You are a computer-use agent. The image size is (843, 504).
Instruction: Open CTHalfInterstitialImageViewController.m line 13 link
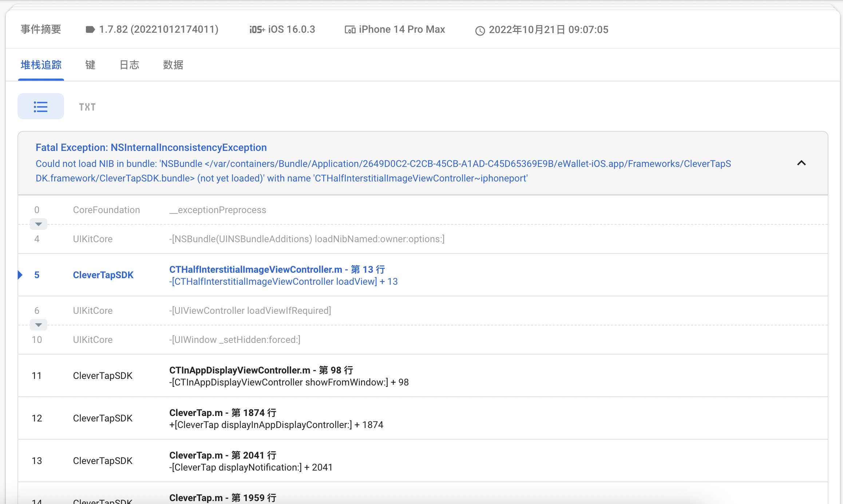click(x=277, y=269)
